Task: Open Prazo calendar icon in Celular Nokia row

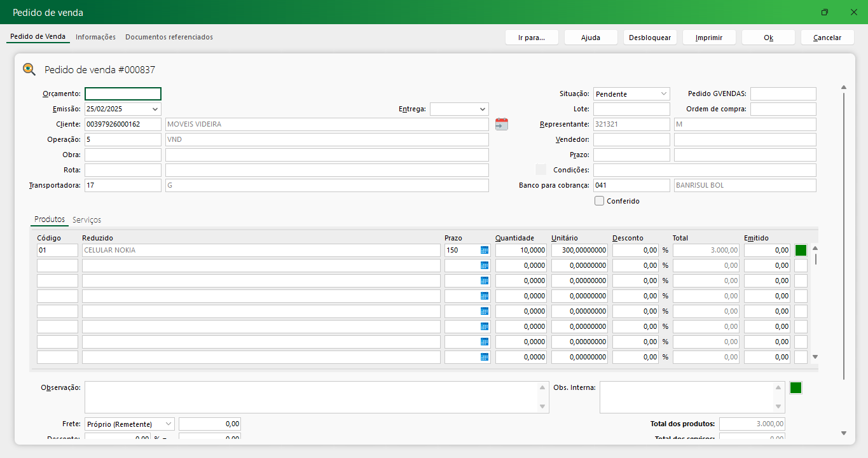Action: pyautogui.click(x=485, y=251)
